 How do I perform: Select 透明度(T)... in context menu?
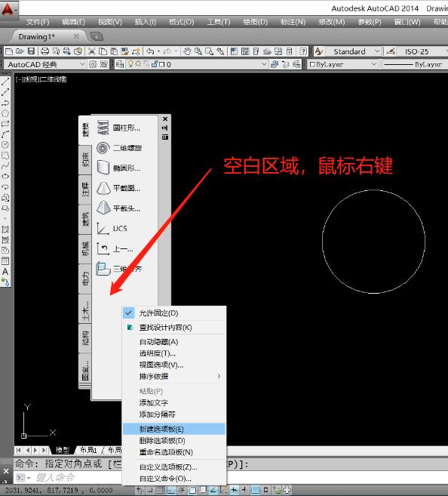[x=174, y=353]
